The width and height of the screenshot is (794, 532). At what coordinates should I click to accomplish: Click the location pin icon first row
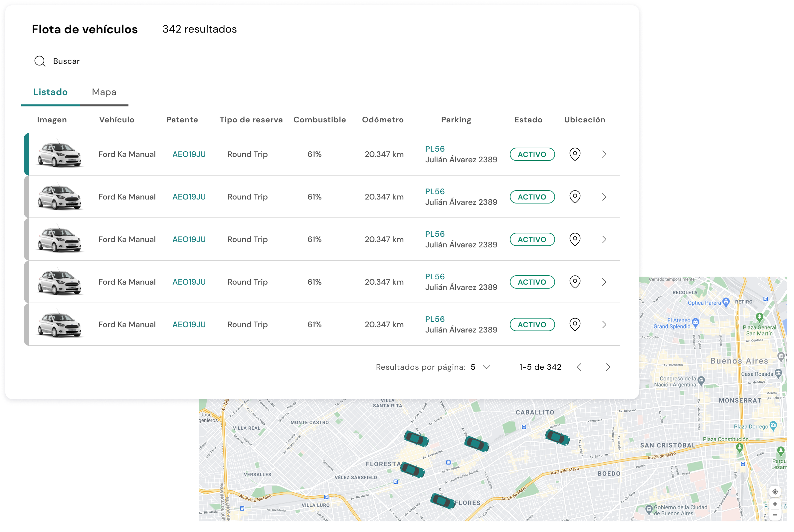pos(575,154)
